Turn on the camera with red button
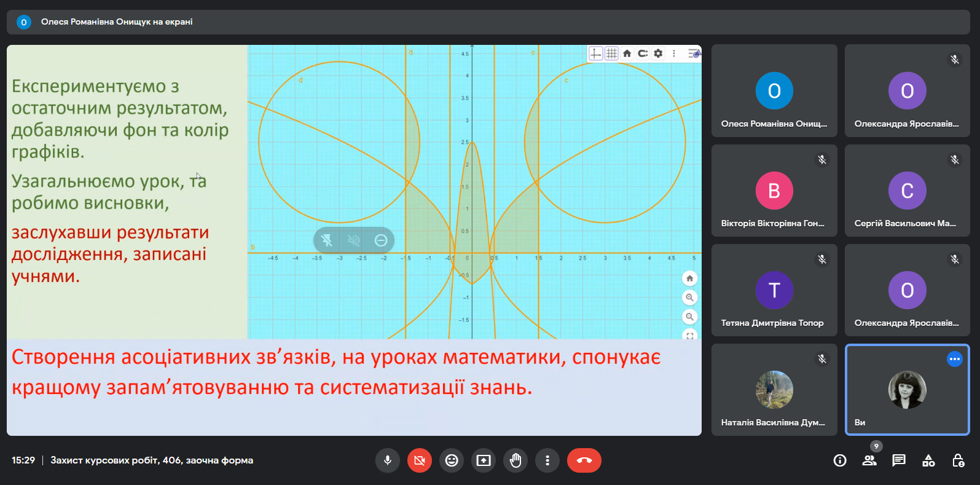Image resolution: width=980 pixels, height=485 pixels. 420,460
